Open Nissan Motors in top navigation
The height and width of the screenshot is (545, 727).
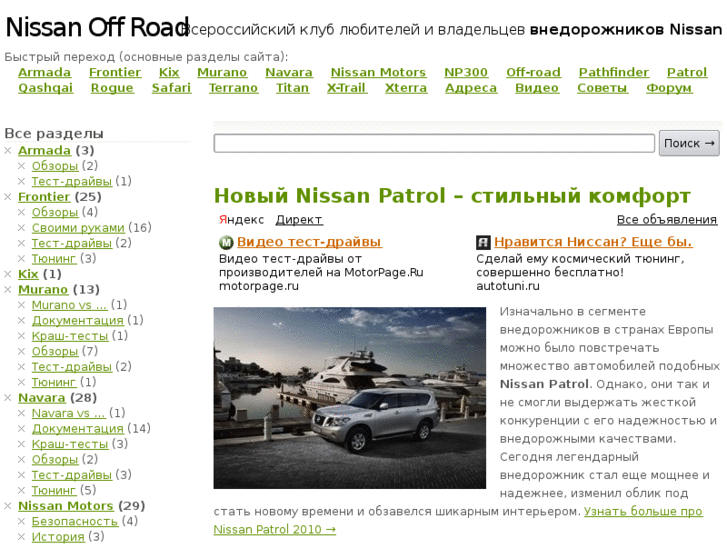point(378,72)
